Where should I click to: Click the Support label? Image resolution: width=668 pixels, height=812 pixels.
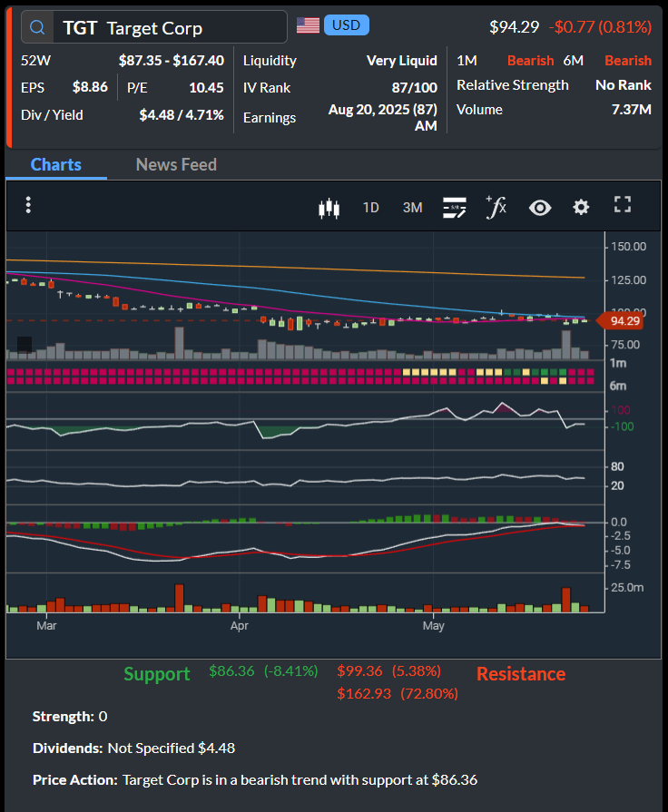point(157,674)
